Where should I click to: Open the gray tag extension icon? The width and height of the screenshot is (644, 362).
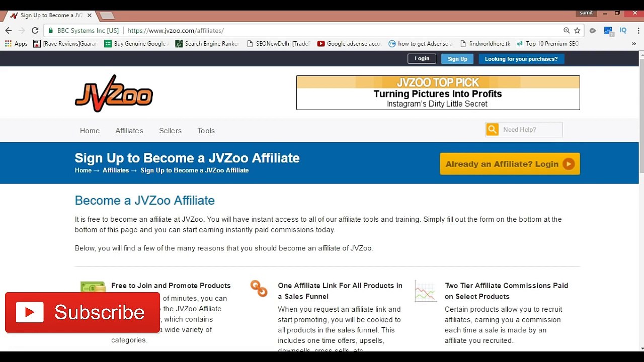pos(593,31)
